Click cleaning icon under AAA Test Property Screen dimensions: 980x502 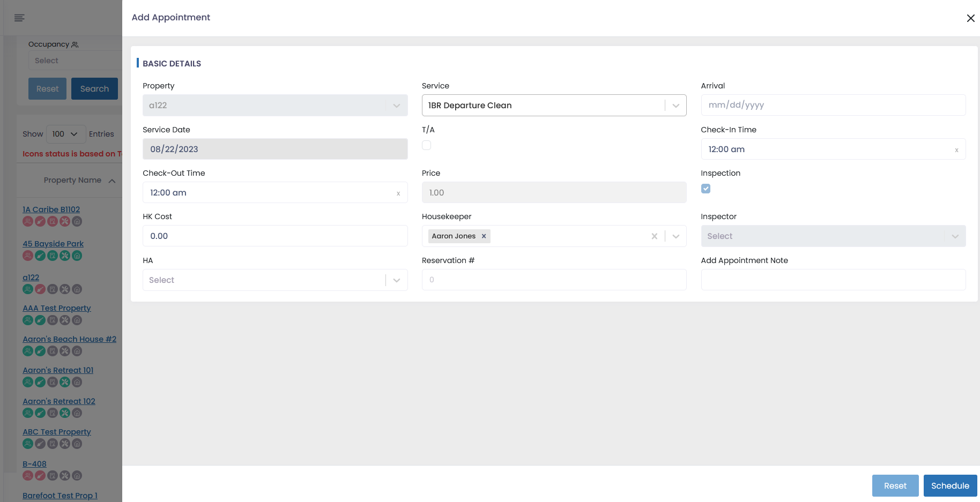coord(40,320)
